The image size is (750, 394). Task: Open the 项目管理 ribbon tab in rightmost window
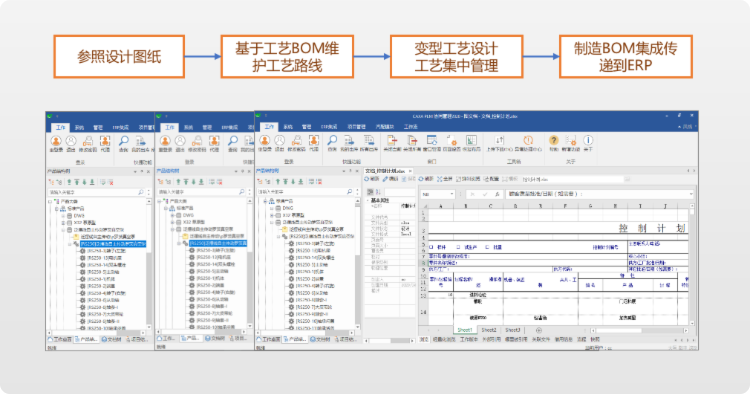tap(356, 127)
